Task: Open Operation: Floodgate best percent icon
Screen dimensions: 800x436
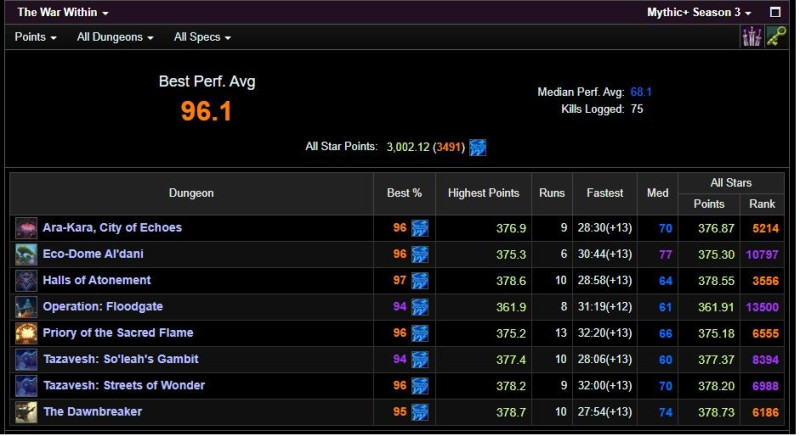Action: 420,307
